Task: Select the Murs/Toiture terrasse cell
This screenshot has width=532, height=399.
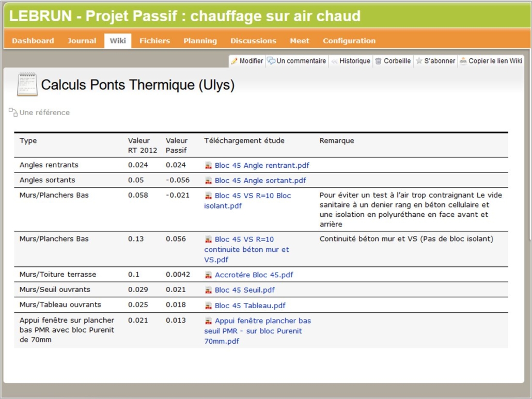Action: point(58,275)
